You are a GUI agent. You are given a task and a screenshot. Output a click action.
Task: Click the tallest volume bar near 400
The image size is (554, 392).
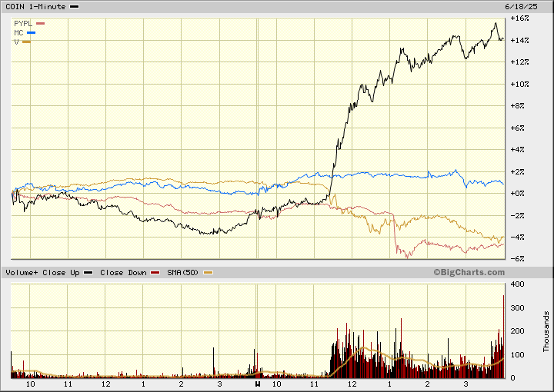(503, 337)
